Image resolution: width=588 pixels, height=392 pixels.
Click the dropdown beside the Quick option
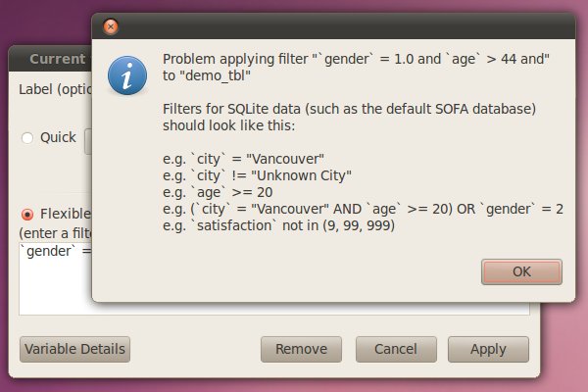88,139
